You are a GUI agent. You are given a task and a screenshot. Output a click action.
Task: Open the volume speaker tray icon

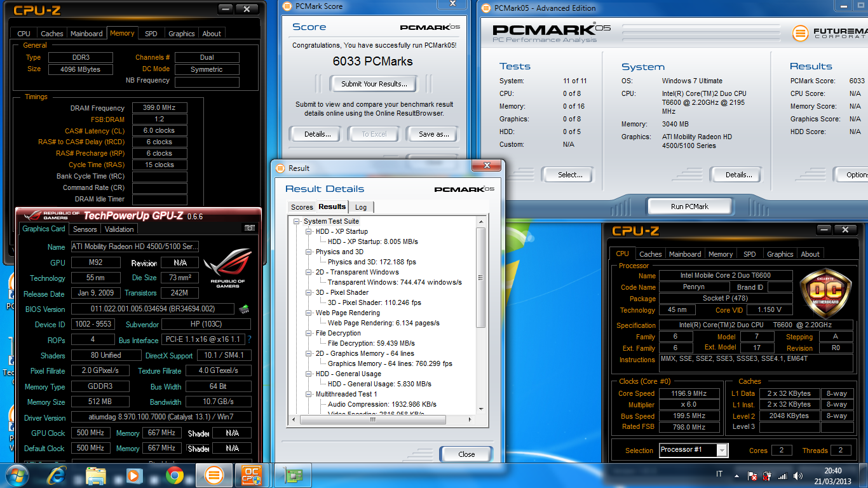pyautogui.click(x=797, y=475)
